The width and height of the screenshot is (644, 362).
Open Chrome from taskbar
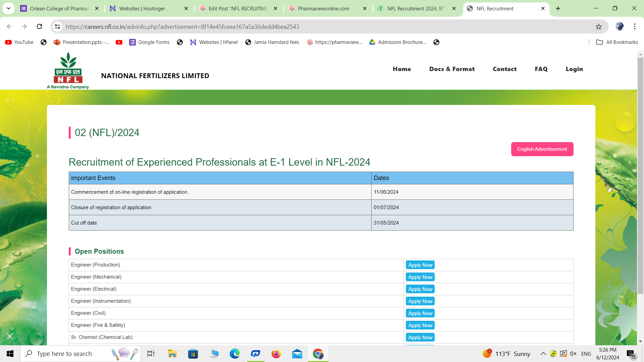[318, 354]
